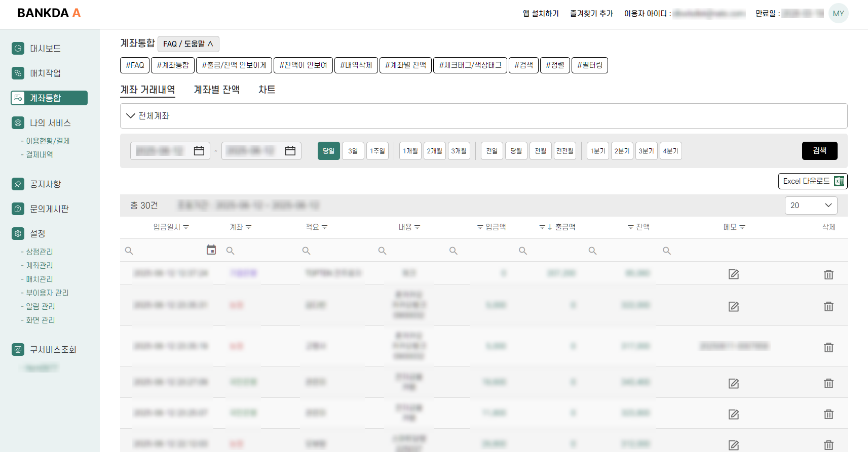Delete the first transaction row via trash icon
The height and width of the screenshot is (452, 868).
click(828, 274)
